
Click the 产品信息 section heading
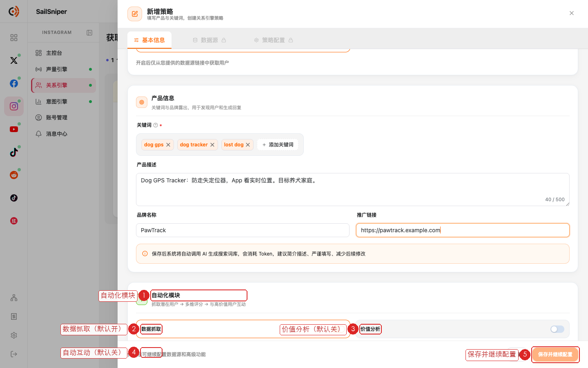click(x=163, y=98)
